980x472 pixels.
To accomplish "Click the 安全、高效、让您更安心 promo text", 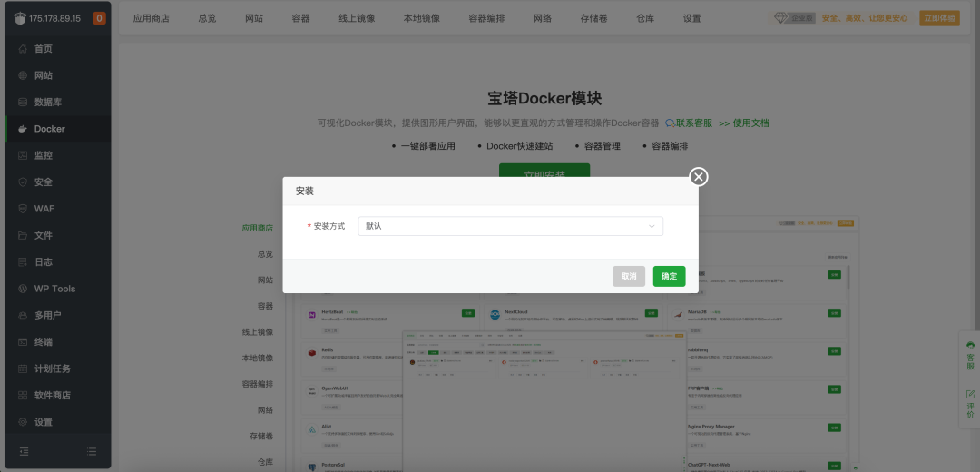I will click(x=865, y=18).
